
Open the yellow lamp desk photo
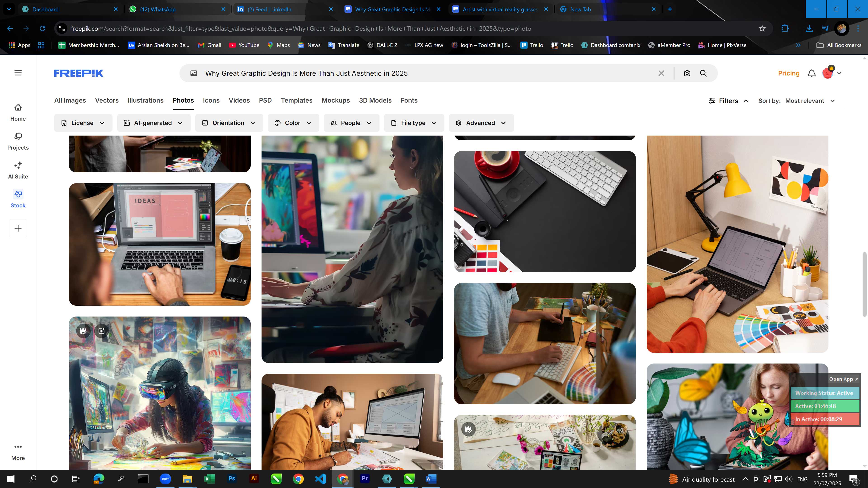(x=737, y=244)
